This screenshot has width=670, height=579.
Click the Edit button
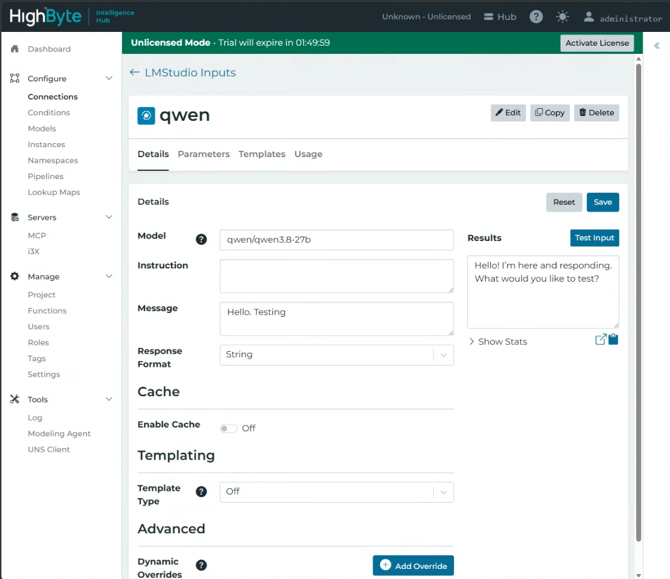tap(508, 113)
